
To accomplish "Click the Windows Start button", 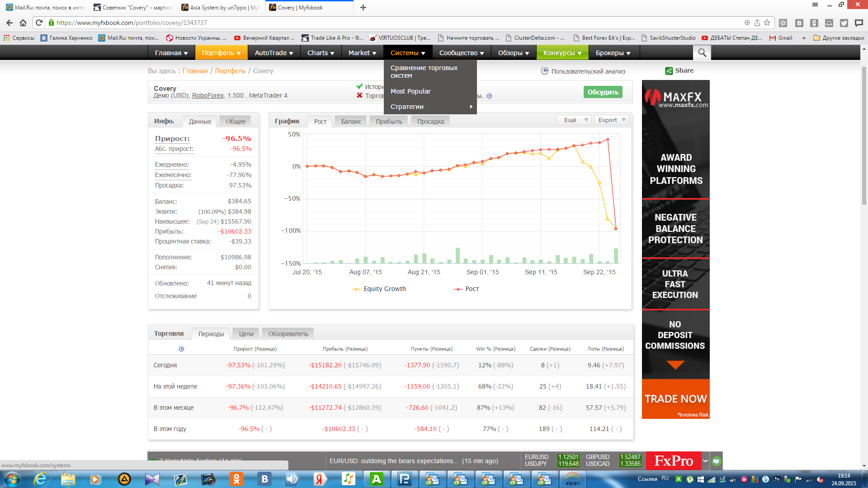I will [12, 479].
